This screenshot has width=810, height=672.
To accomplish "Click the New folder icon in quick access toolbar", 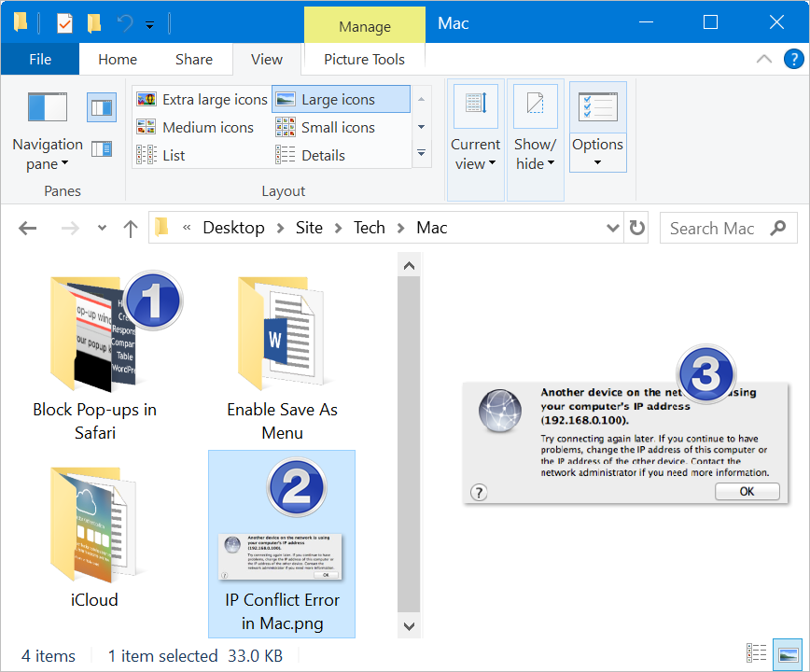I will (94, 23).
